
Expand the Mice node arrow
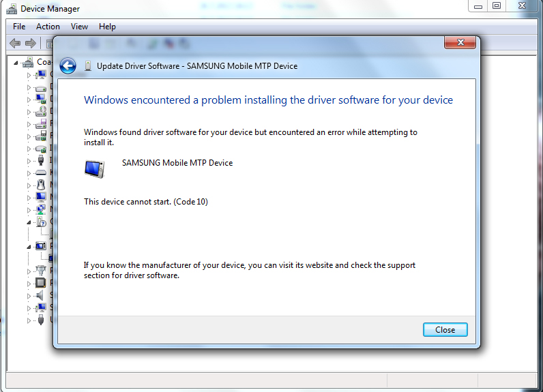point(29,185)
